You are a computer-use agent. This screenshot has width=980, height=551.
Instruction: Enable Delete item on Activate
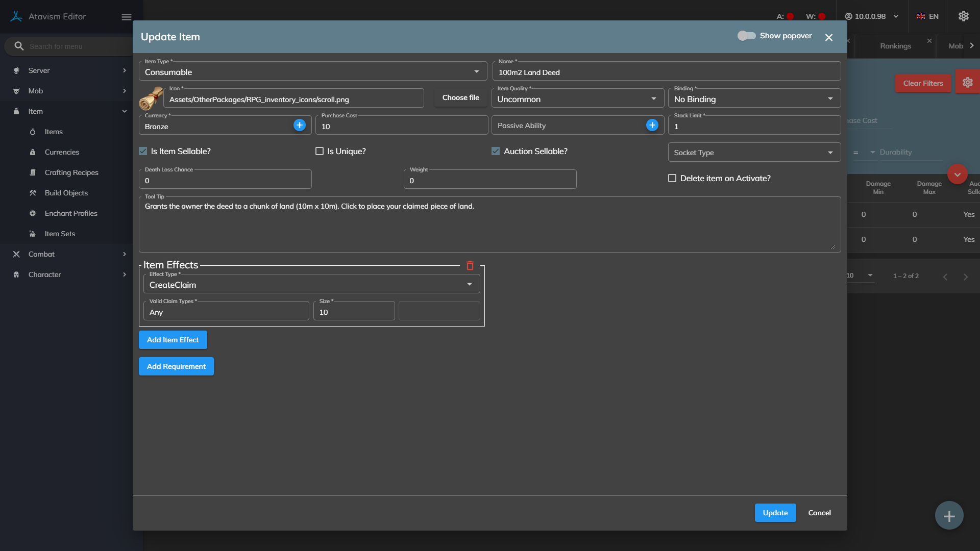click(672, 179)
